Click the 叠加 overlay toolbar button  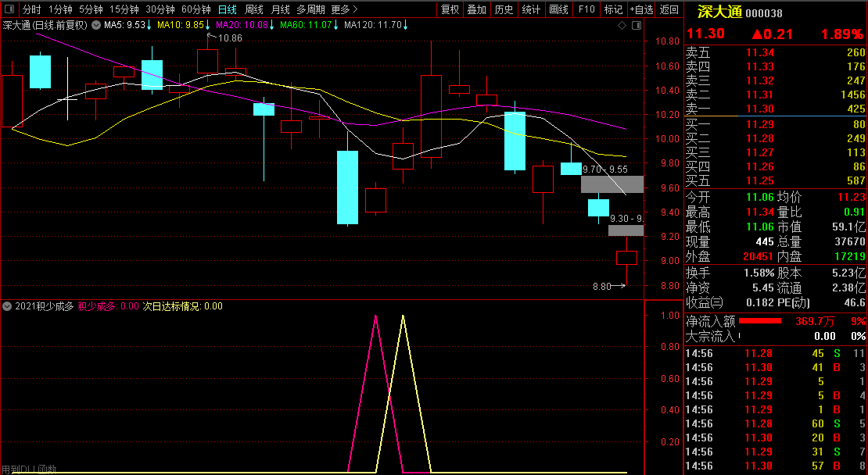coord(476,9)
